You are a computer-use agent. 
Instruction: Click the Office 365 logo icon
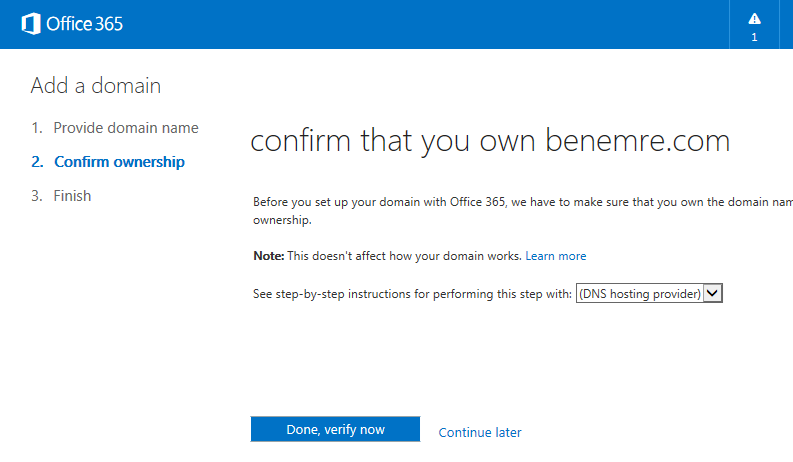click(x=31, y=24)
